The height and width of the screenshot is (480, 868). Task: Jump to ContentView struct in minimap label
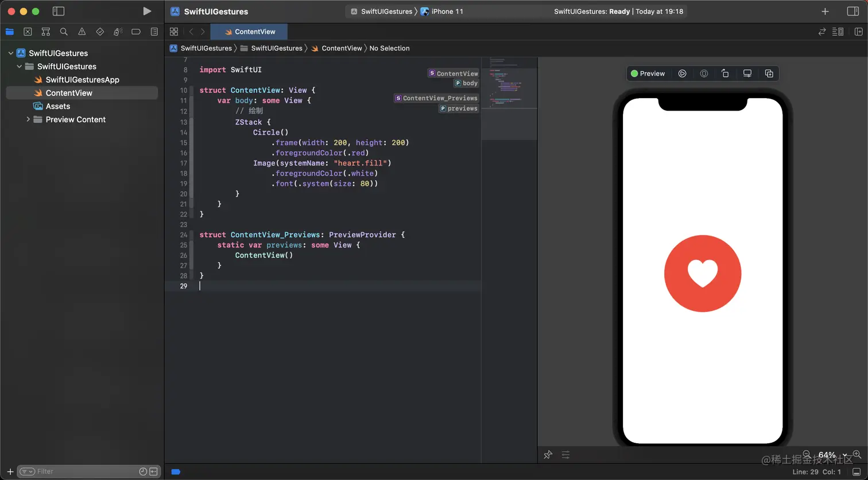[454, 73]
